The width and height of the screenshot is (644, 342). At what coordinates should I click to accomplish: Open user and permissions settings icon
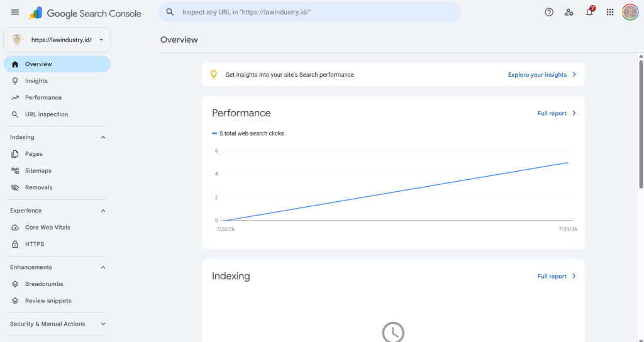tap(569, 13)
